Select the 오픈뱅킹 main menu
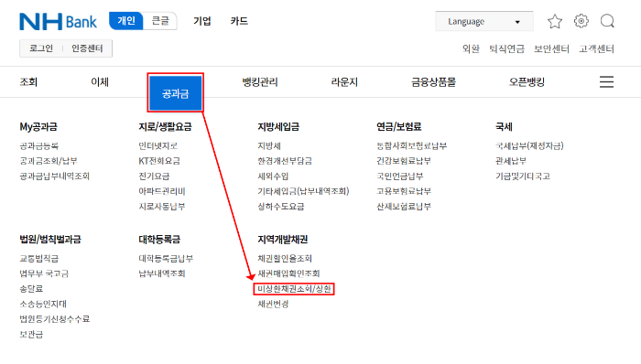Screen dimensions: 641x364 pos(527,82)
